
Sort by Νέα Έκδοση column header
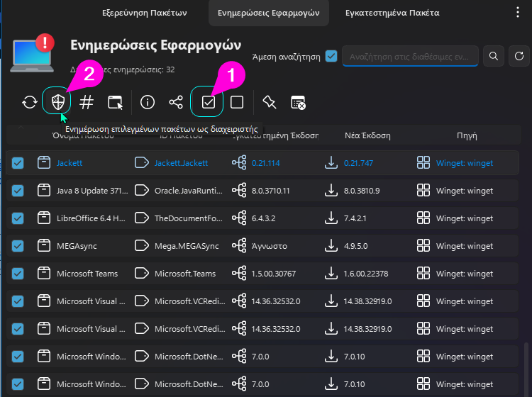point(367,135)
